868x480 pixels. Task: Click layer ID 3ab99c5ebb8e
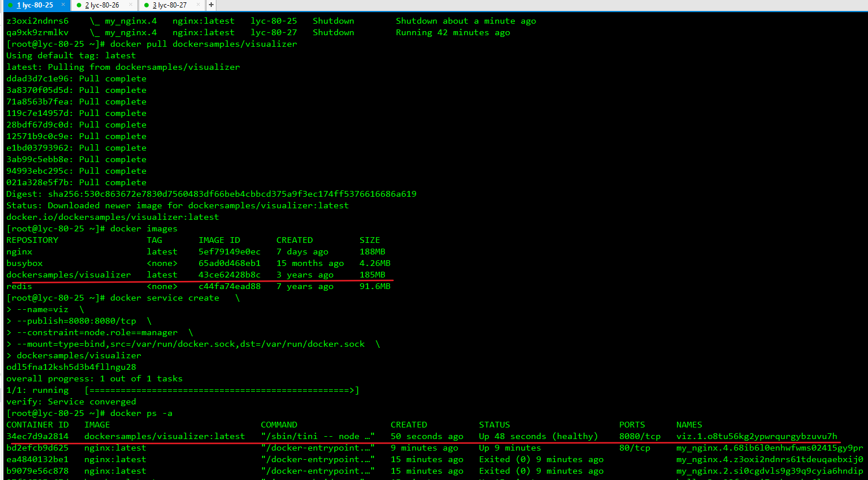point(38,159)
